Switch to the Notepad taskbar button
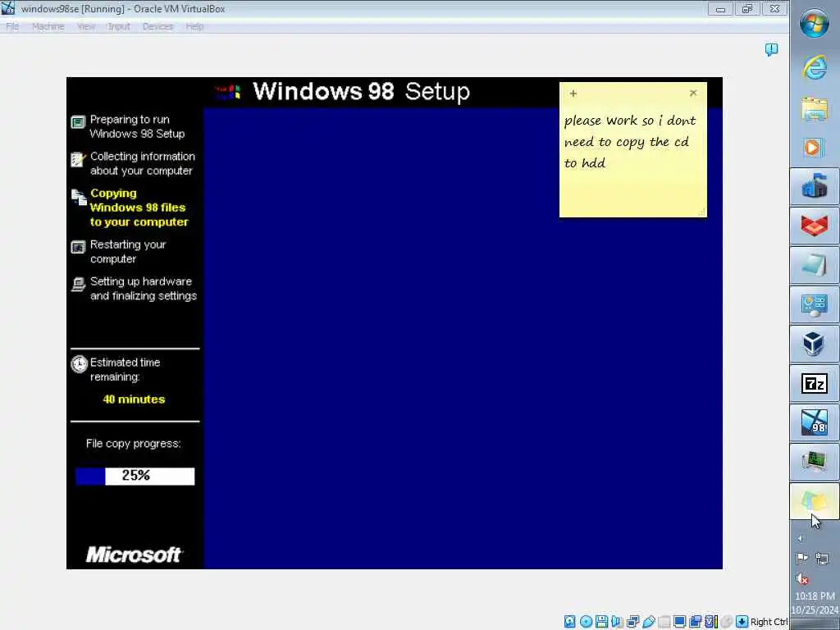 point(815,265)
